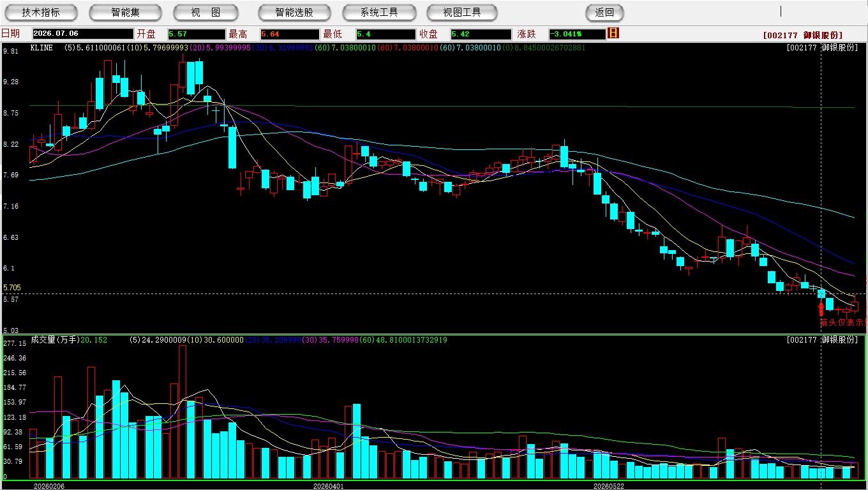Click the stock label in the volume panel corner
Screen dimensions: 868x490
823,340
